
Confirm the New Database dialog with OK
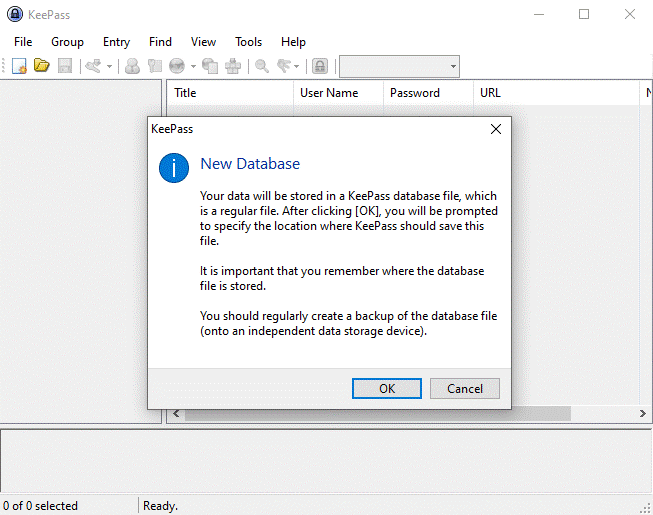387,388
